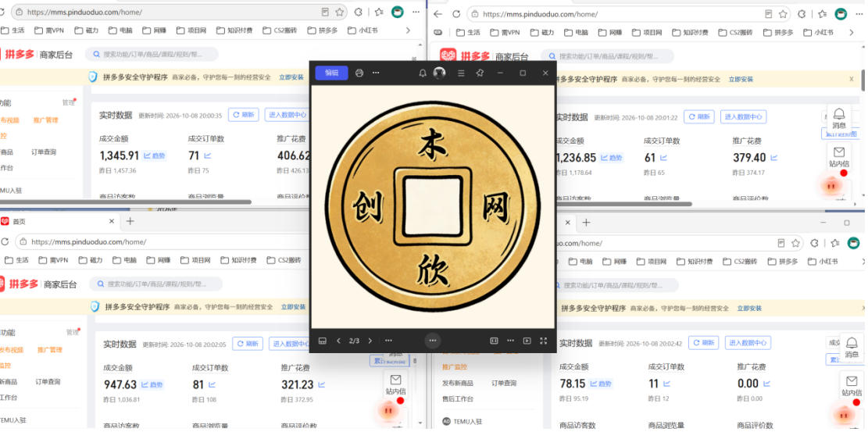
Task: Open the image viewer hamburger menu
Action: pos(461,73)
